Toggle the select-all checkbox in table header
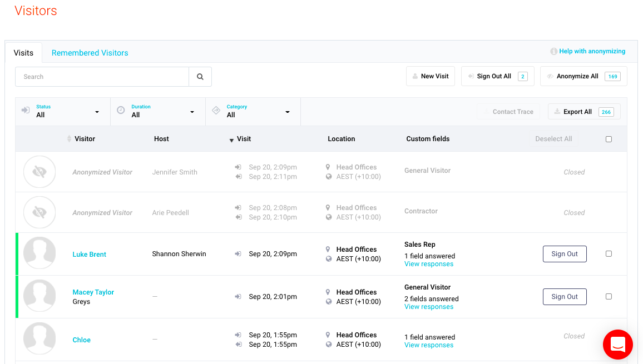 609,139
